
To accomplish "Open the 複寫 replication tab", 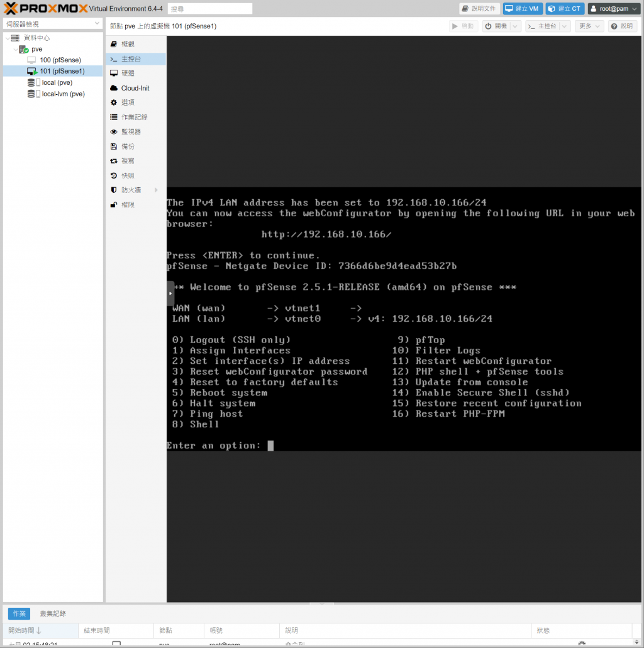I will point(136,161).
